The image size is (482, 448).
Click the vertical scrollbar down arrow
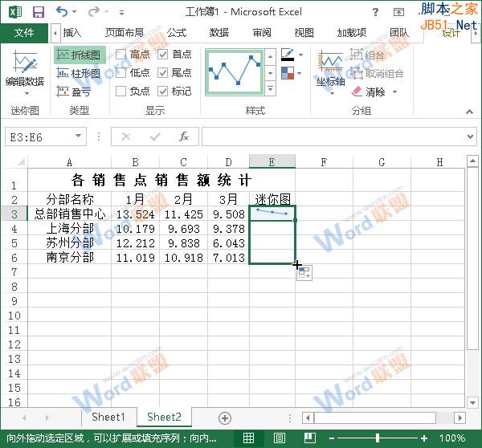click(472, 402)
